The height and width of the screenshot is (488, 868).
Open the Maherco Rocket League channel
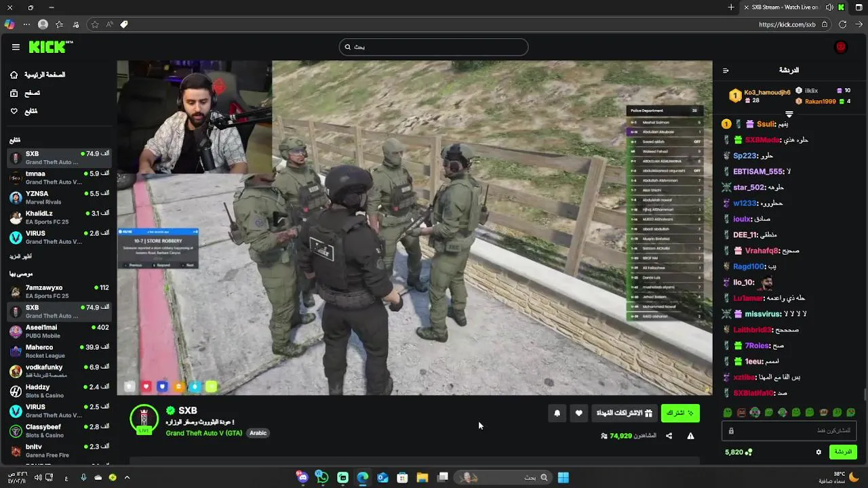point(58,351)
